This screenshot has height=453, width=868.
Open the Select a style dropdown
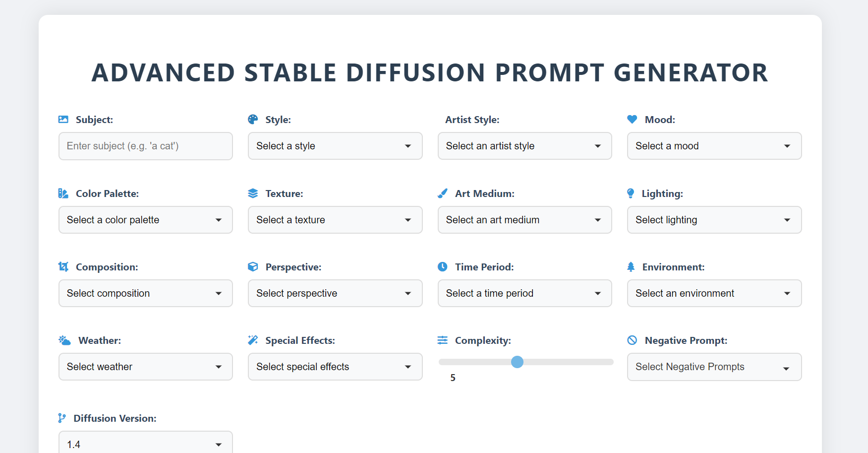335,146
